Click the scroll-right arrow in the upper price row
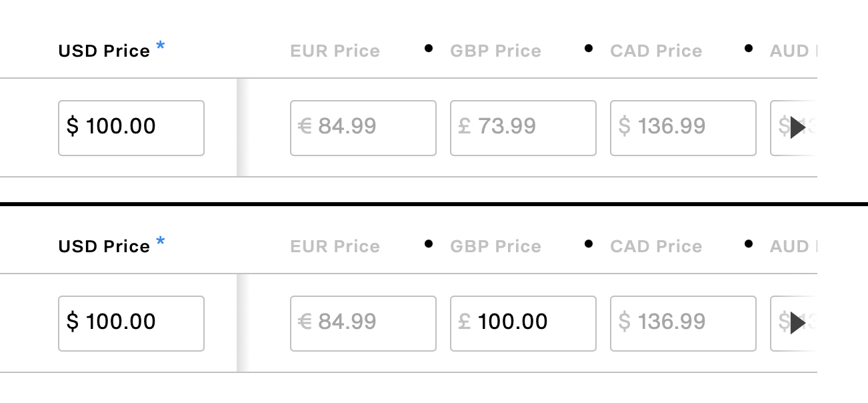The height and width of the screenshot is (403, 868). click(798, 127)
